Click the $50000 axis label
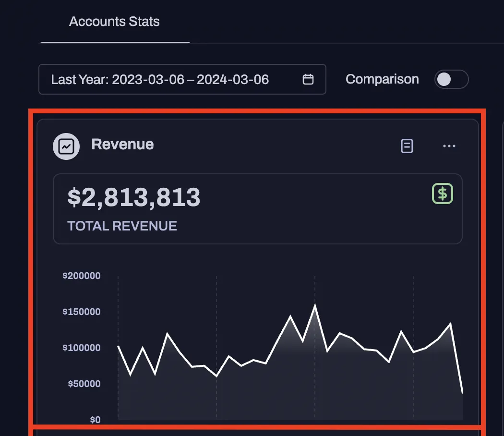The image size is (504, 436). [84, 384]
